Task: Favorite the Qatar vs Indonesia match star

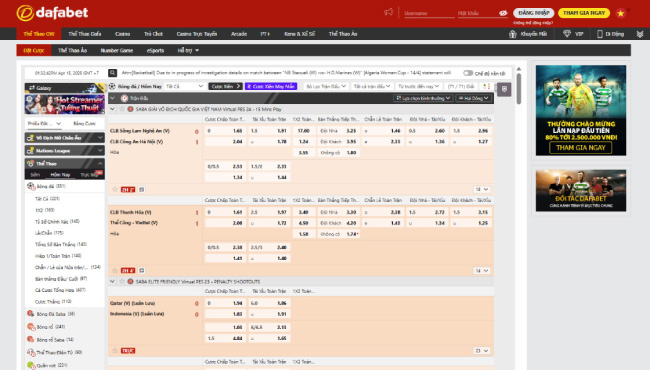Action: [x=115, y=351]
